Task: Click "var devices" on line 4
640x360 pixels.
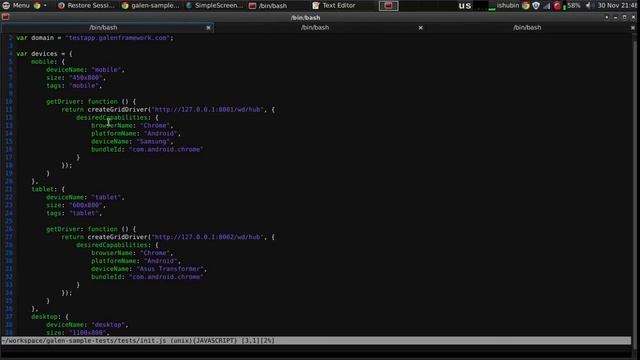Action: (x=37, y=53)
